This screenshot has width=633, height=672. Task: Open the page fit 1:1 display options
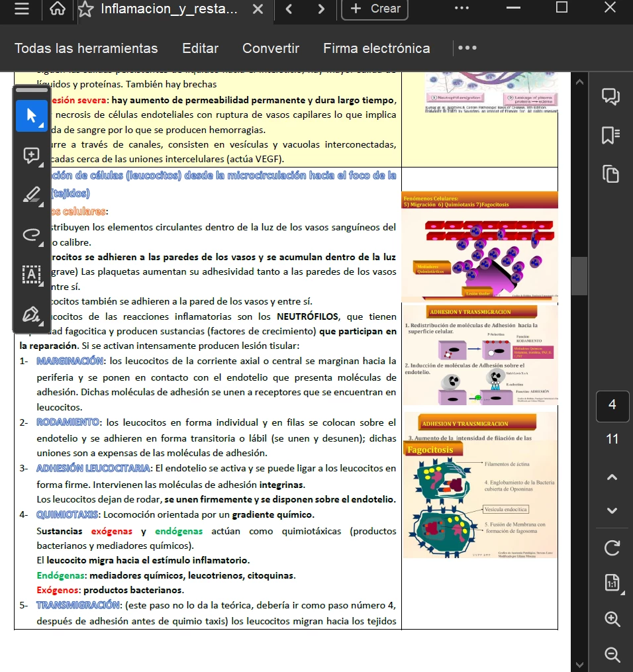click(612, 583)
